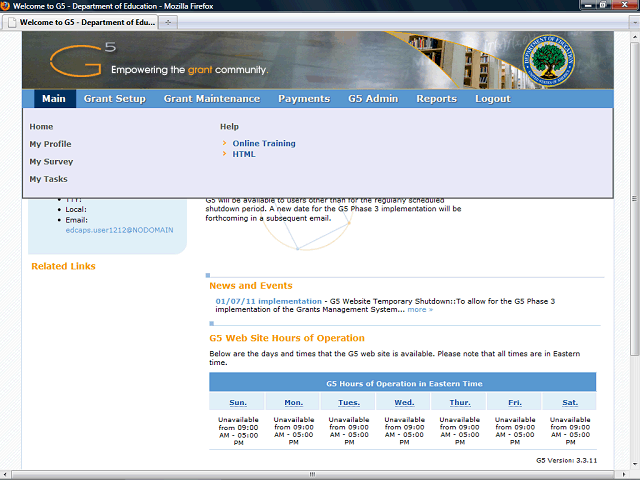The height and width of the screenshot is (480, 640).
Task: Open the Reports menu
Action: (x=436, y=99)
